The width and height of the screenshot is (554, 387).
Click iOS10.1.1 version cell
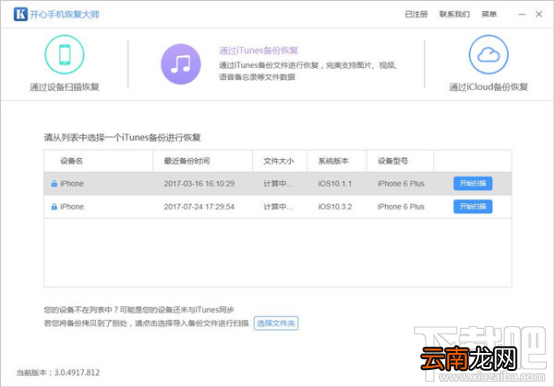[x=335, y=184]
